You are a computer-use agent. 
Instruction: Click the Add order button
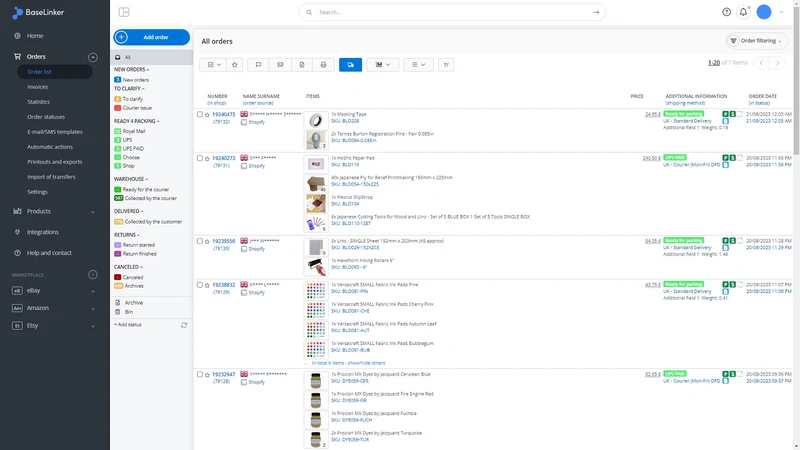pyautogui.click(x=152, y=37)
